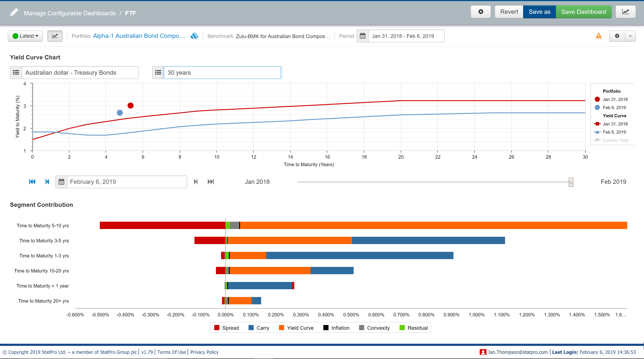Click the Save Dashboard button

click(x=583, y=12)
